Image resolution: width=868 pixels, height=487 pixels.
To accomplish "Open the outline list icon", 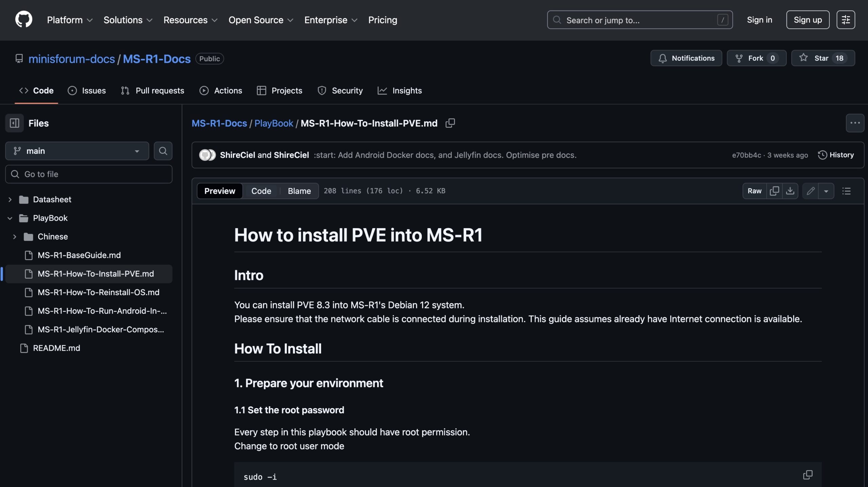I will (x=846, y=191).
